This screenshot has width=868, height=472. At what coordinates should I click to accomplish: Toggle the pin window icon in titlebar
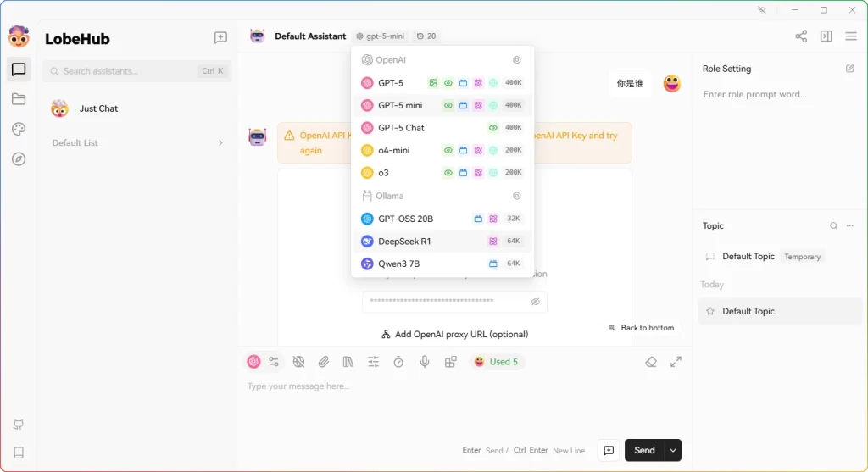click(762, 10)
